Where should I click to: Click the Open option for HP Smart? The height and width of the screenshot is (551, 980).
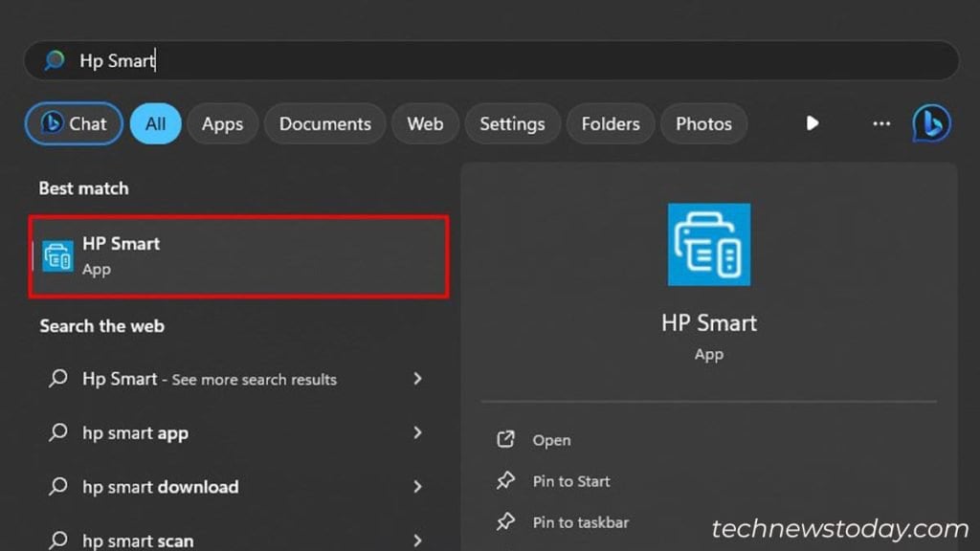[x=551, y=440]
